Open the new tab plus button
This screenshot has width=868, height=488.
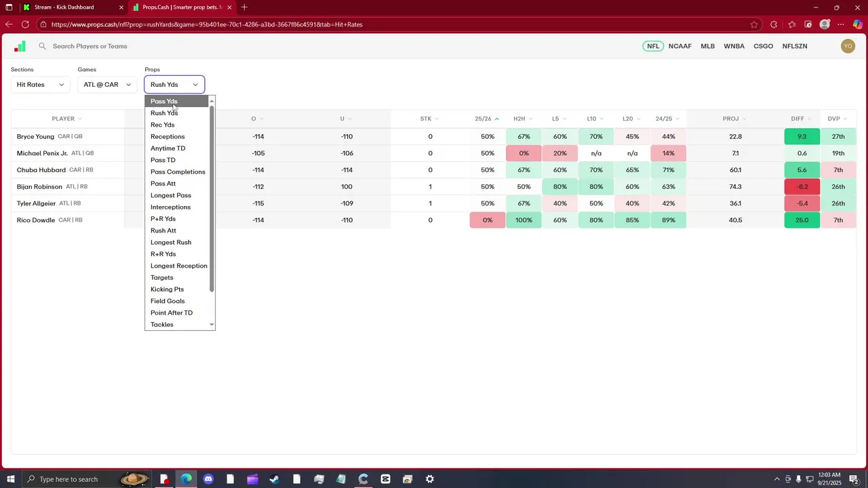tap(244, 7)
